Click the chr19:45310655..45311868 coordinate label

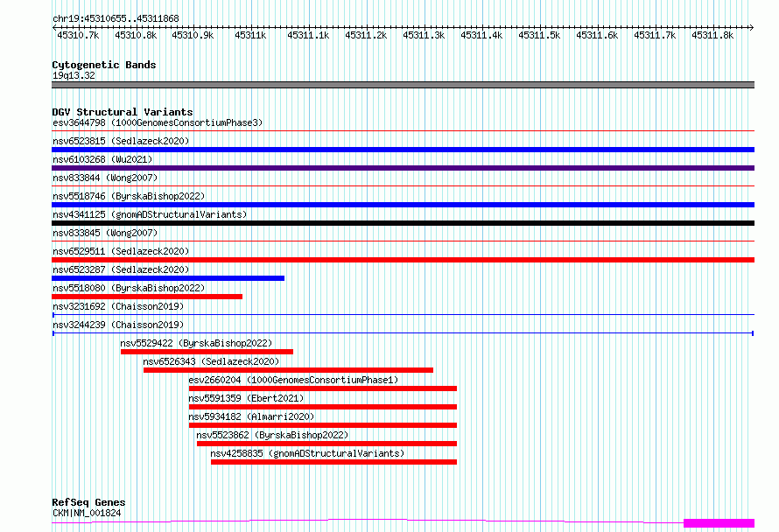pyautogui.click(x=116, y=19)
